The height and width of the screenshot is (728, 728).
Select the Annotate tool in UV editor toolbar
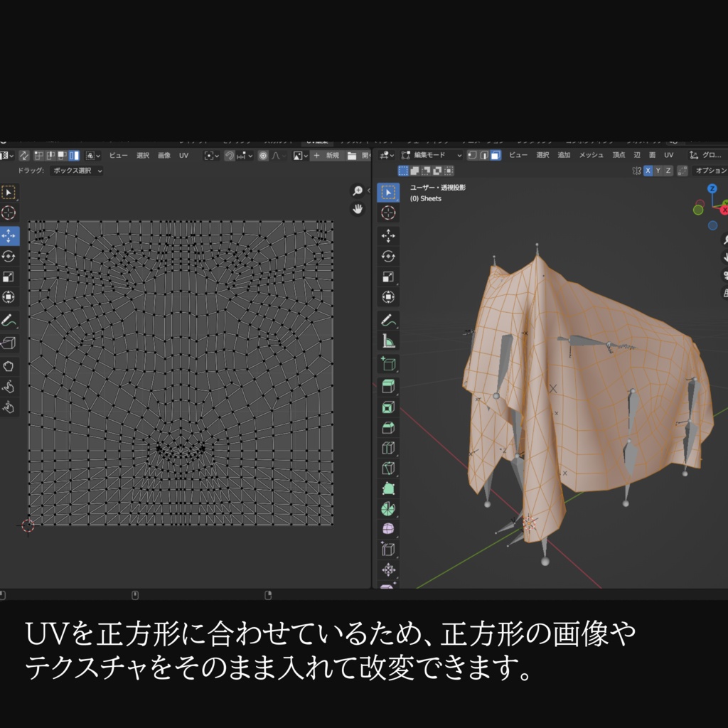pyautogui.click(x=9, y=321)
